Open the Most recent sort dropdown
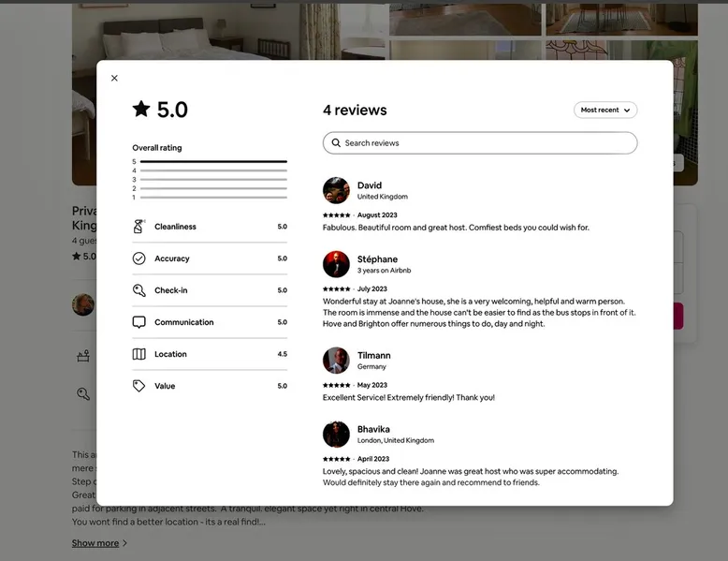 (605, 110)
